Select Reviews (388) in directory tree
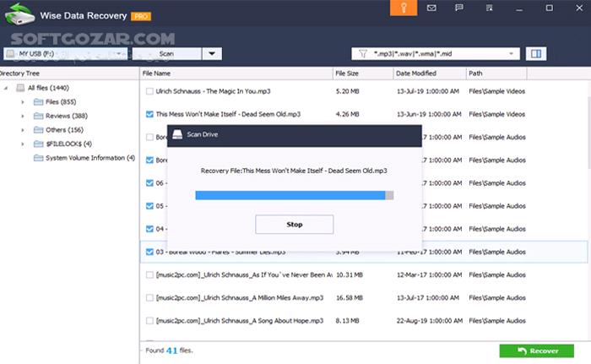The height and width of the screenshot is (364, 591). (67, 116)
